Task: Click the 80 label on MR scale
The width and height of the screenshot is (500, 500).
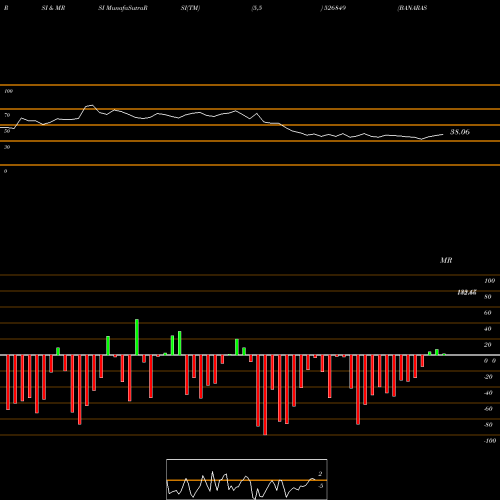Action: (x=488, y=297)
